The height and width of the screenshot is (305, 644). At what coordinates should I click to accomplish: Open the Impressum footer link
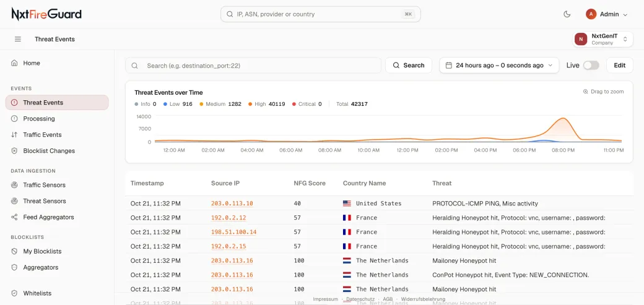pyautogui.click(x=325, y=299)
